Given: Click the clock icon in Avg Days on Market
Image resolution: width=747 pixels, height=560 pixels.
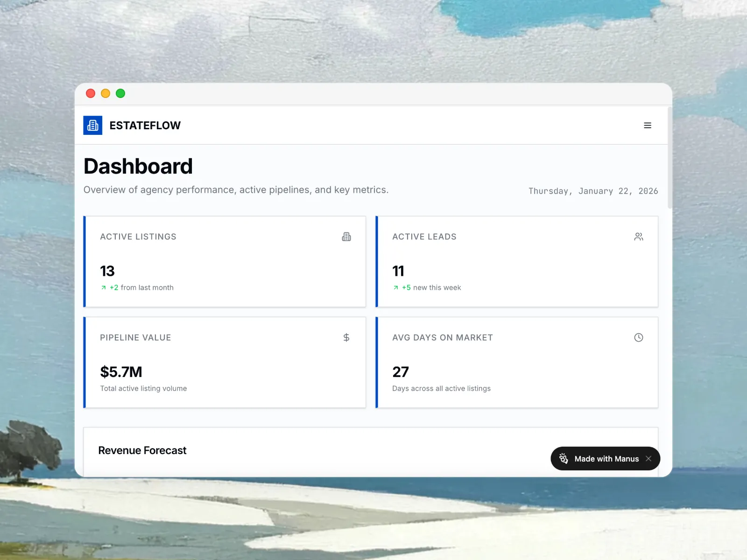Looking at the screenshot, I should point(639,337).
